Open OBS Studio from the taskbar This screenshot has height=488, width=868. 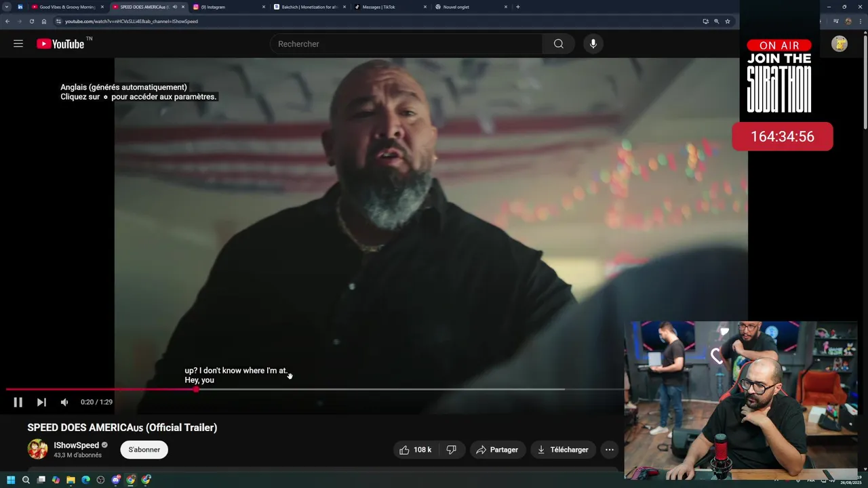pyautogui.click(x=100, y=480)
